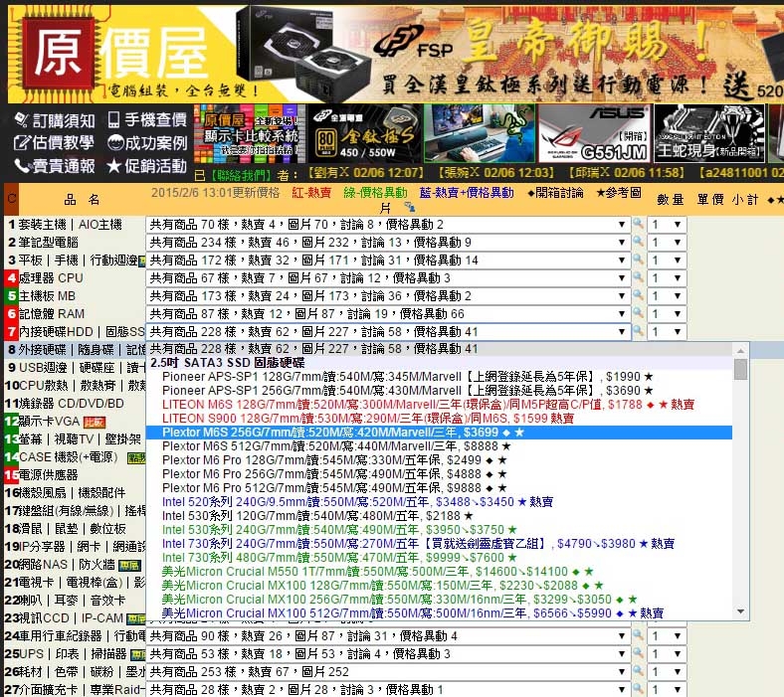Click magnifier icon for 記憶體 RAM row
The height and width of the screenshot is (697, 784).
pos(639,314)
